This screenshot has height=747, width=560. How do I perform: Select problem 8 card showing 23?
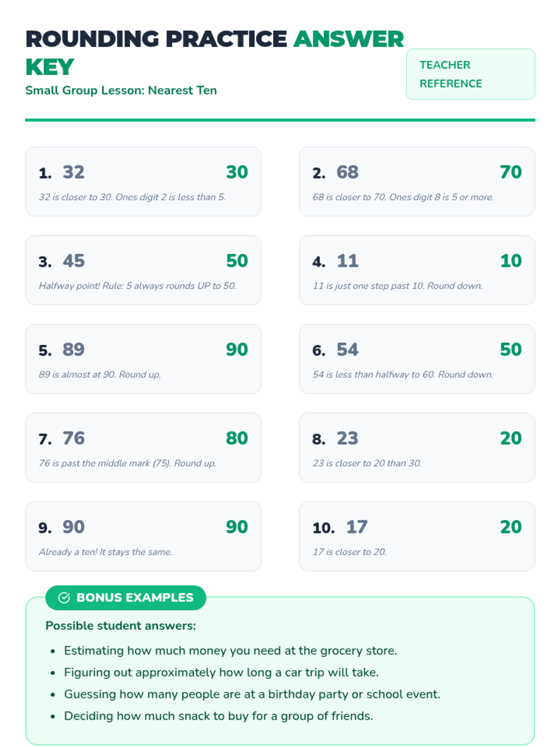(417, 448)
